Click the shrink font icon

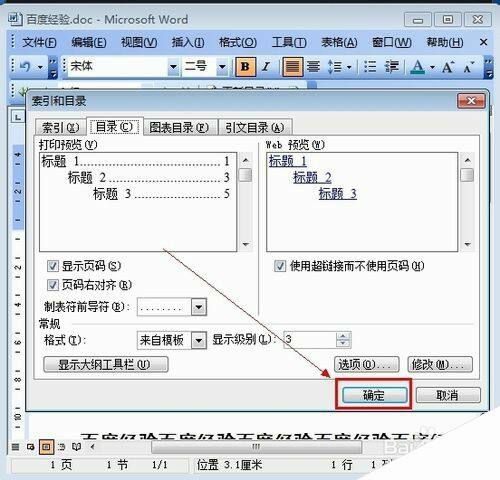(469, 67)
